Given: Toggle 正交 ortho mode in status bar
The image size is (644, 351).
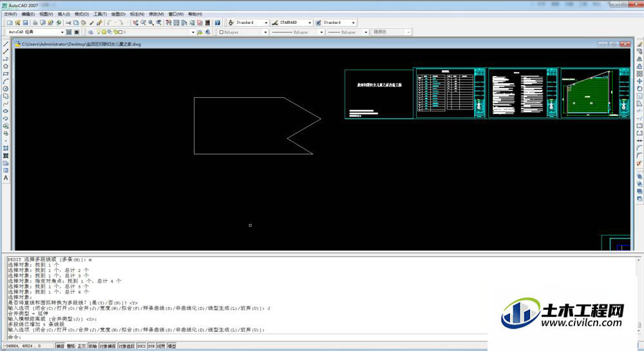Looking at the screenshot, I should coord(81,346).
